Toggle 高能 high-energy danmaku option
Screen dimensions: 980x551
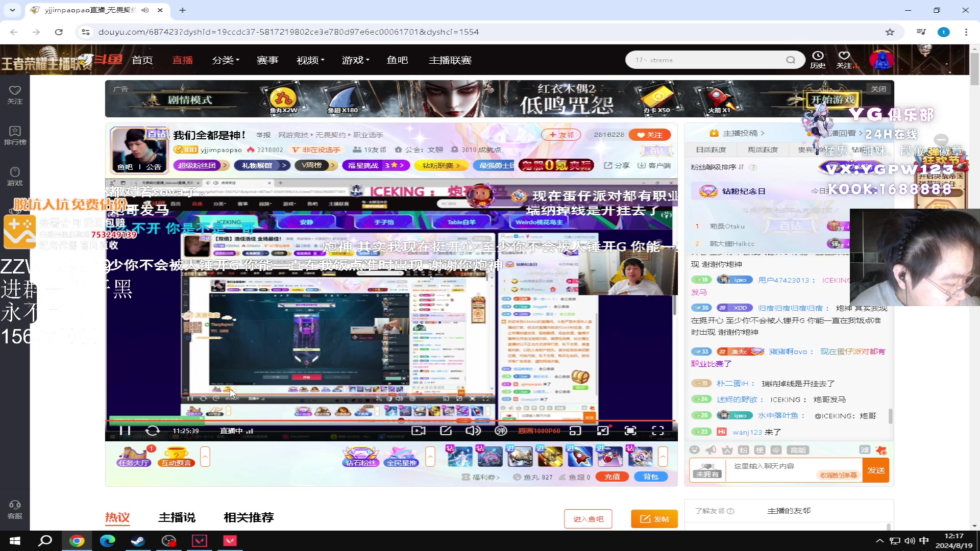point(798,450)
